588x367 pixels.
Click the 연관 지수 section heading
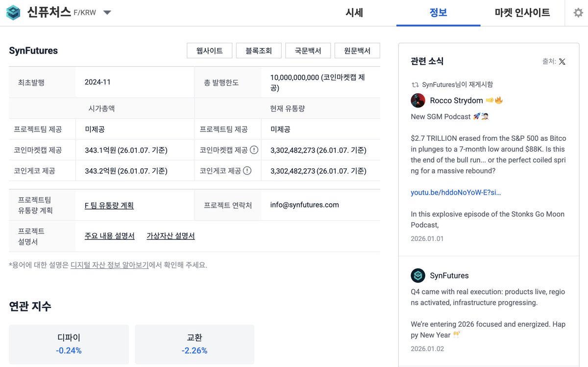30,306
